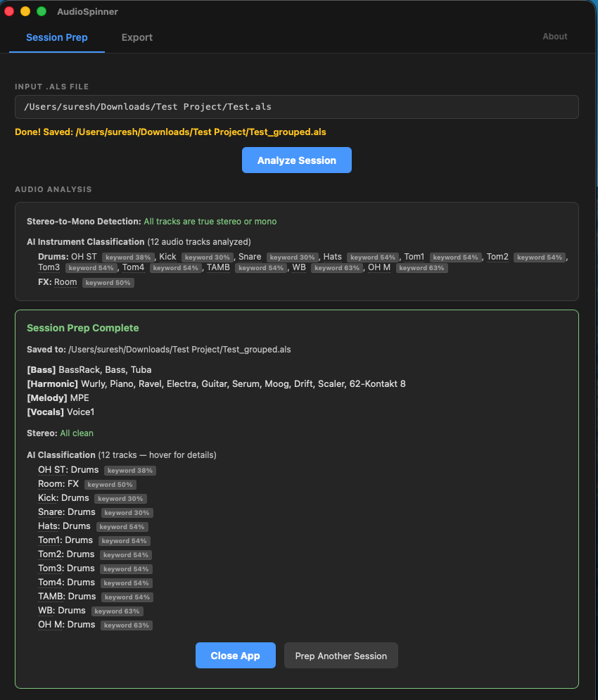This screenshot has width=598, height=700.
Task: Click the keyword 54% badge next to Tom1
Action: tap(124, 540)
